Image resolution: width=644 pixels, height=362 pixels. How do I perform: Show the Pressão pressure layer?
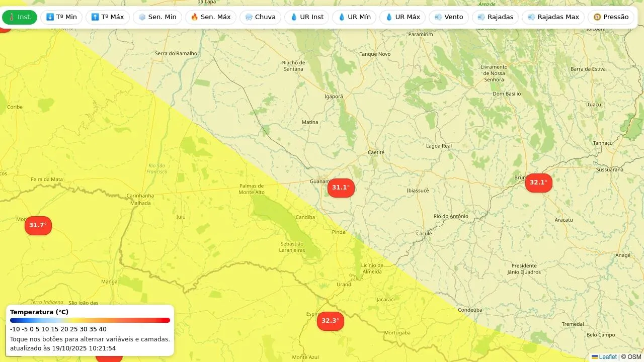pos(611,17)
